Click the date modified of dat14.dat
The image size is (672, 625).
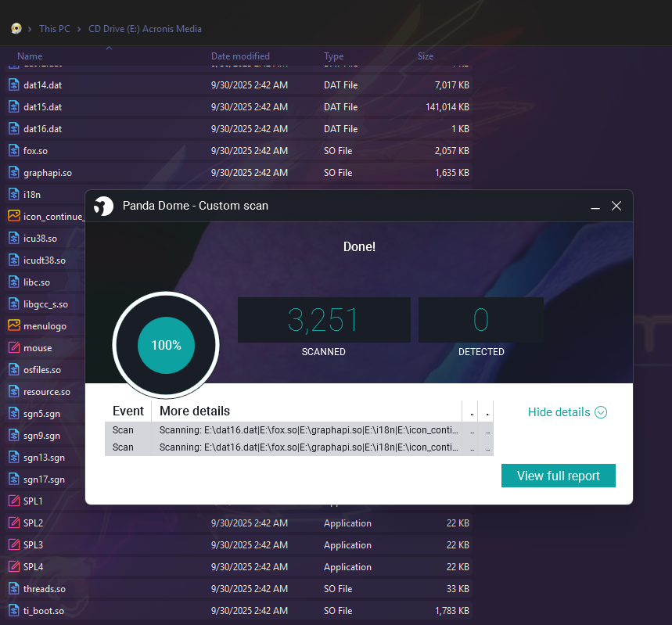coord(249,85)
